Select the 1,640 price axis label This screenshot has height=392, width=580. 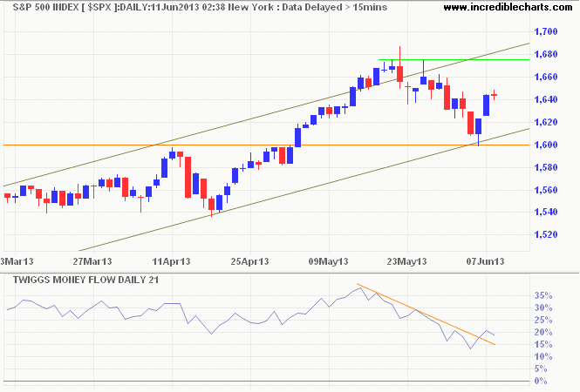(x=546, y=99)
